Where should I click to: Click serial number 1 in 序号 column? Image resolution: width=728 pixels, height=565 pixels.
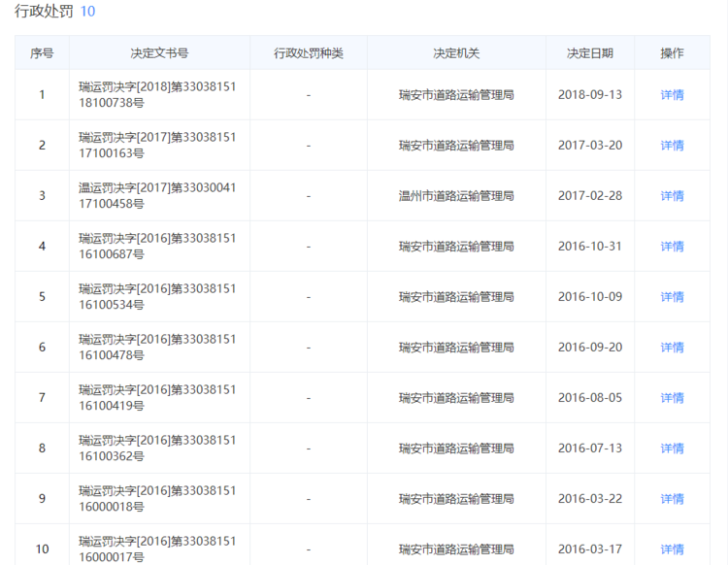click(x=42, y=95)
